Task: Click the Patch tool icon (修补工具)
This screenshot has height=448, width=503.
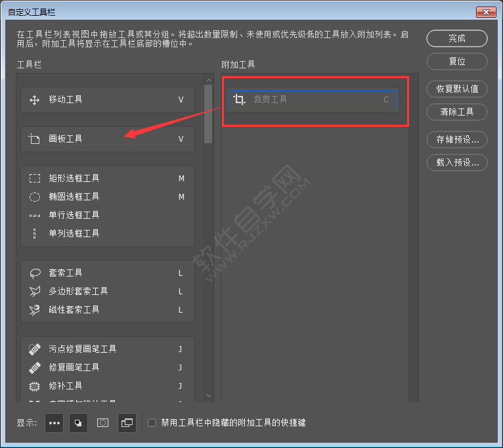Action: coord(34,386)
